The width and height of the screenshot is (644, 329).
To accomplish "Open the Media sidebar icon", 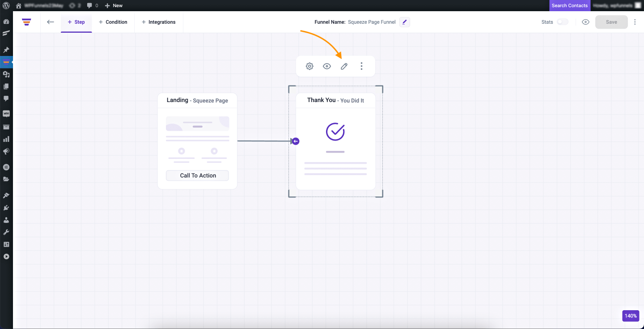I will 6,74.
